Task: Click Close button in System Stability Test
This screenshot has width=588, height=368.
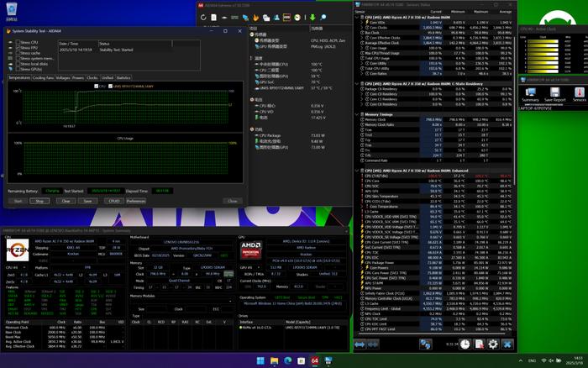Action: (x=233, y=201)
